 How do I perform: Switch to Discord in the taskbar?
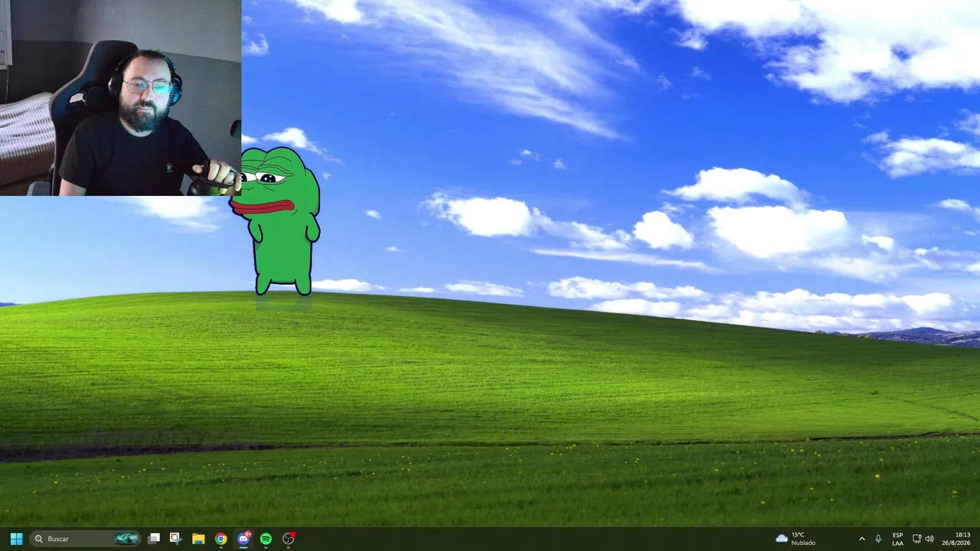243,539
